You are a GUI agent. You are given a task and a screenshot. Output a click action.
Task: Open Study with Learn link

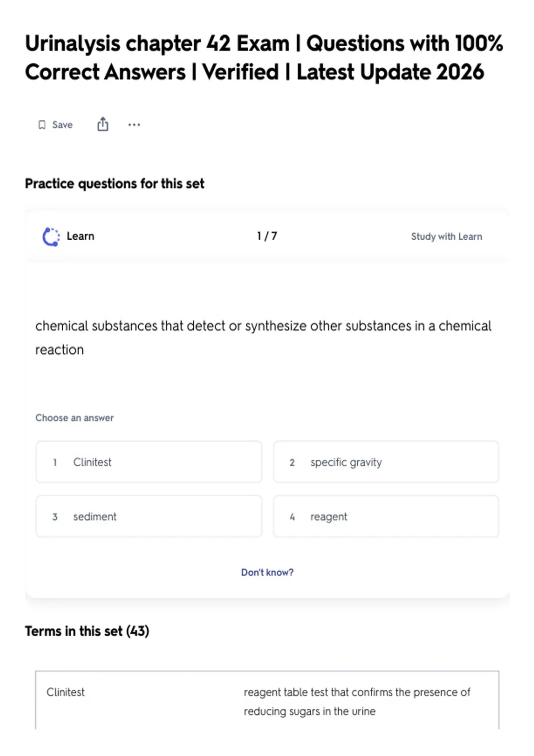click(446, 237)
